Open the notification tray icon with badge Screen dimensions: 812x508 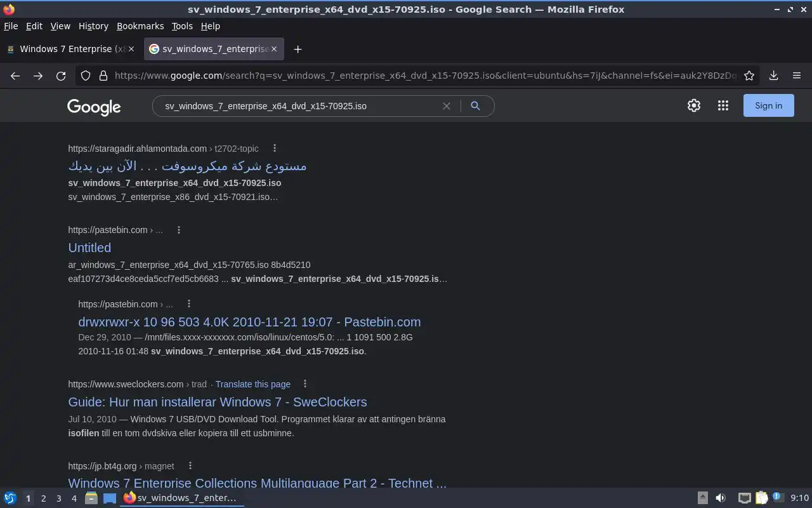pos(778,498)
